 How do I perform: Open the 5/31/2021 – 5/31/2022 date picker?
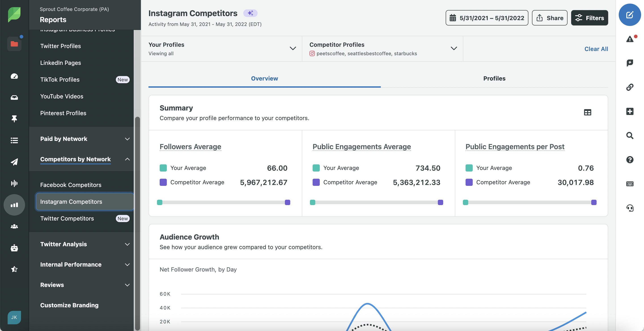(487, 18)
